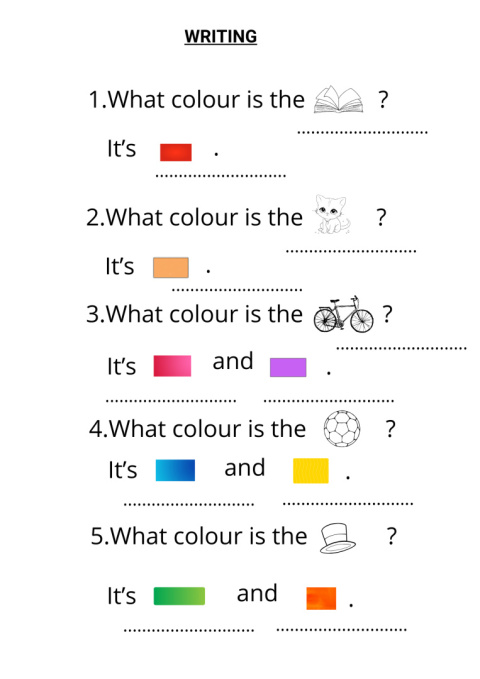
Task: Select the purple colour swatch
Action: tap(288, 367)
